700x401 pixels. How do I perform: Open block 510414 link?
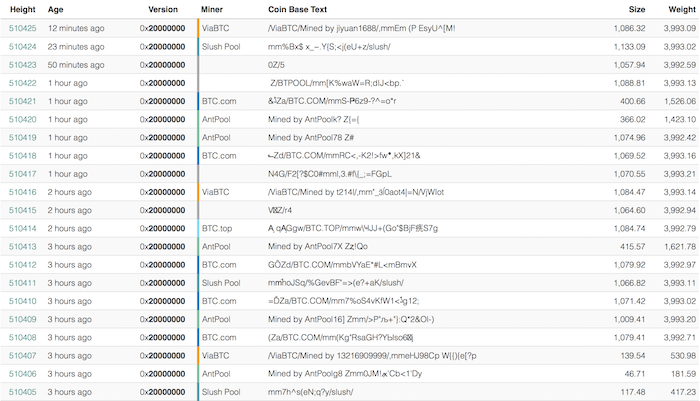tap(22, 229)
